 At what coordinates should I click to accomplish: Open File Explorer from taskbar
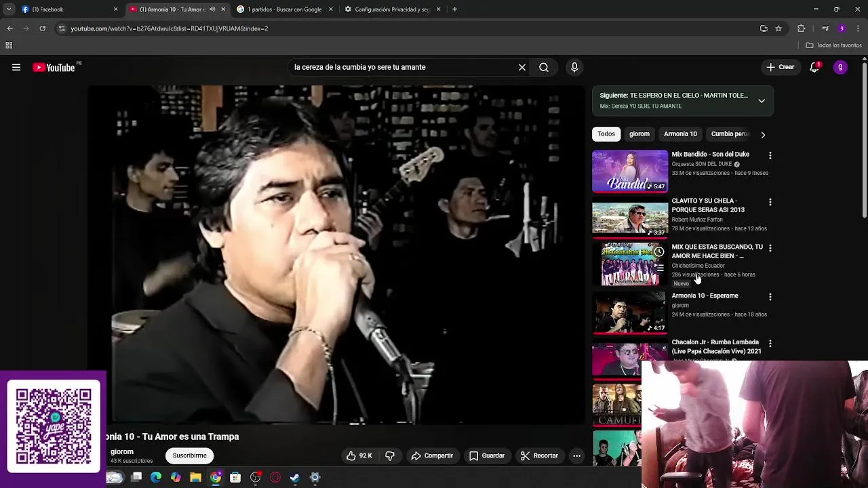195,478
